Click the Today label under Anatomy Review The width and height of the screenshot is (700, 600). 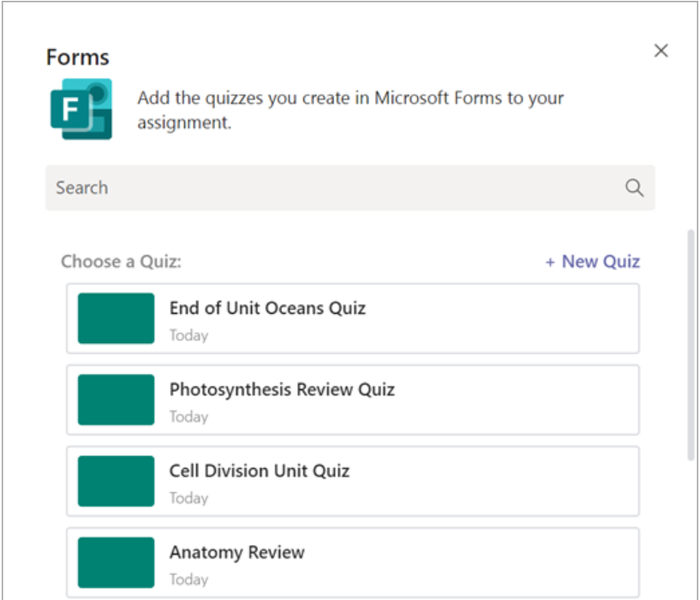point(187,579)
